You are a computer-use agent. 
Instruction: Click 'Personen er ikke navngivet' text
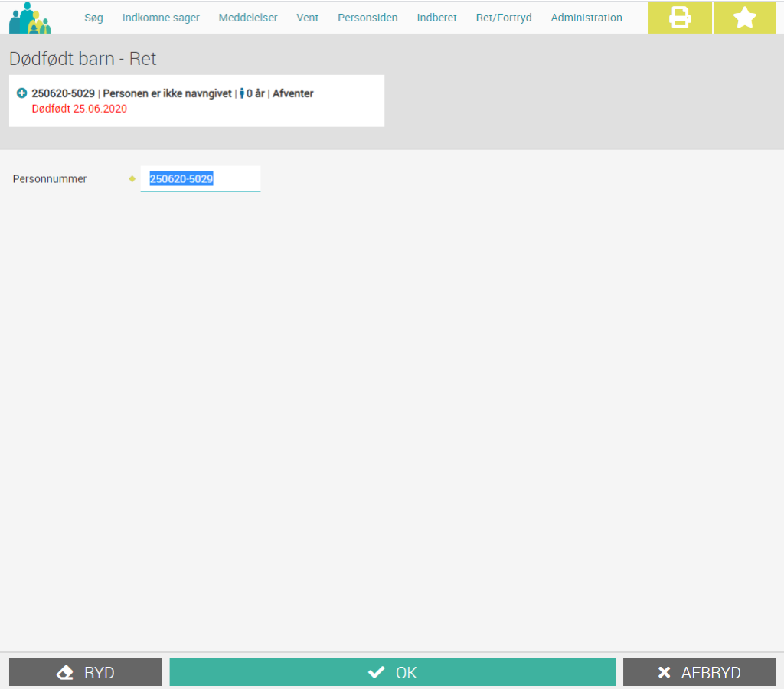(x=168, y=93)
